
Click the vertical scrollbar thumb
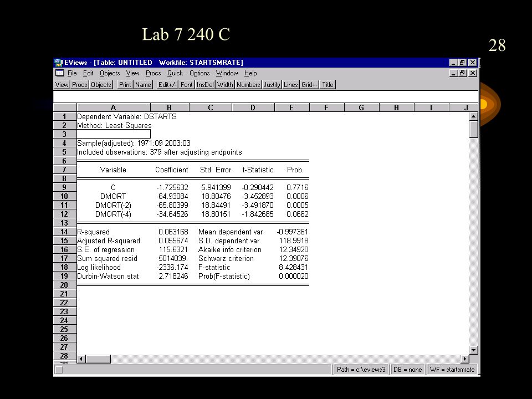click(474, 129)
